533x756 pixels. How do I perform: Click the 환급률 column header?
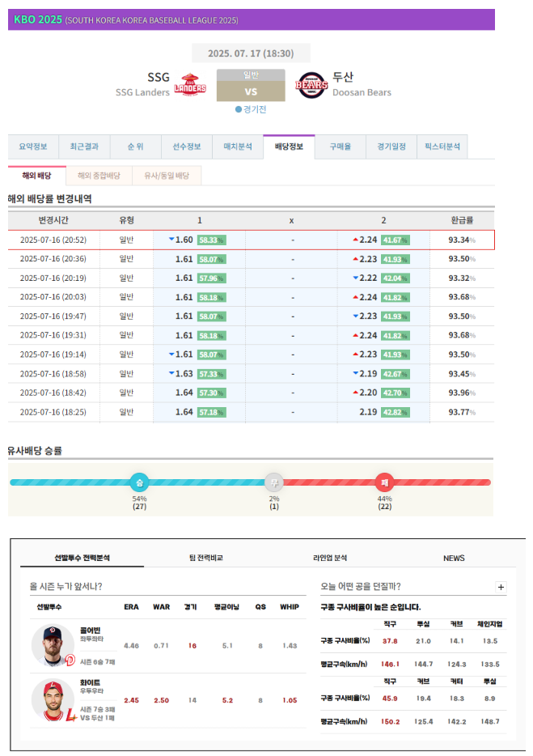point(462,220)
